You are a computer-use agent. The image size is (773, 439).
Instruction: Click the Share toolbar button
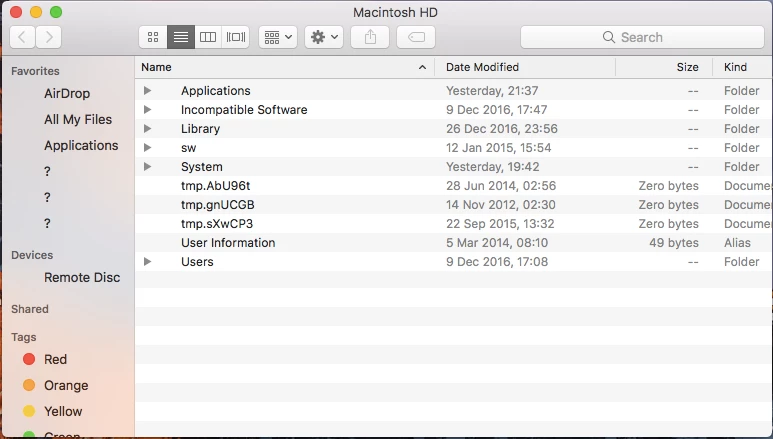click(370, 37)
